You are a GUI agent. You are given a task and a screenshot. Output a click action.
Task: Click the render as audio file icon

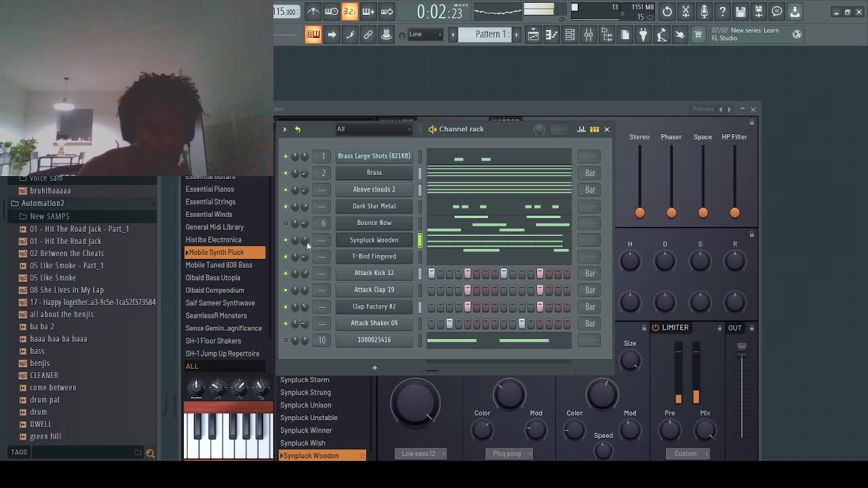pos(759,11)
